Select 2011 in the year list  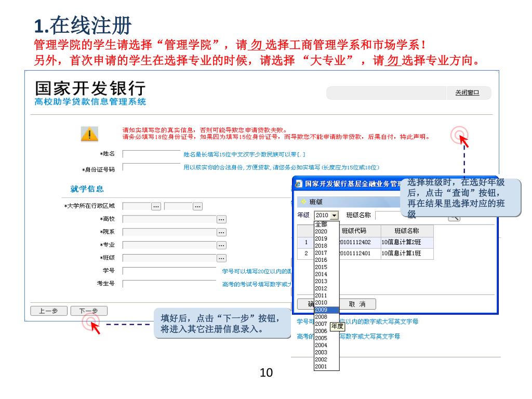[x=326, y=296]
